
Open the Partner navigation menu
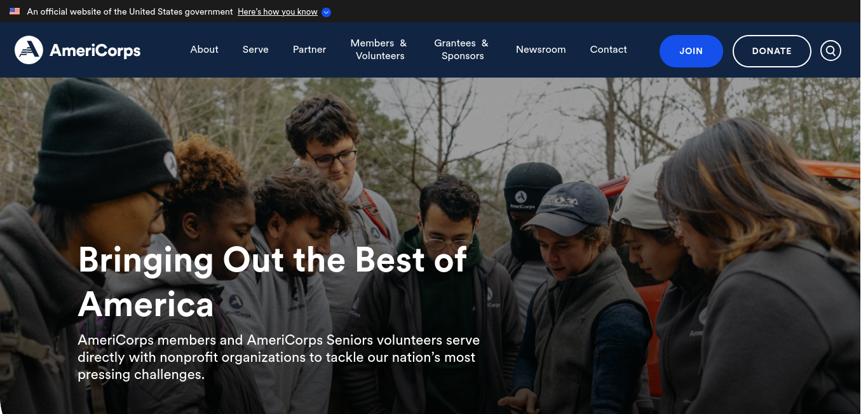[x=309, y=50]
